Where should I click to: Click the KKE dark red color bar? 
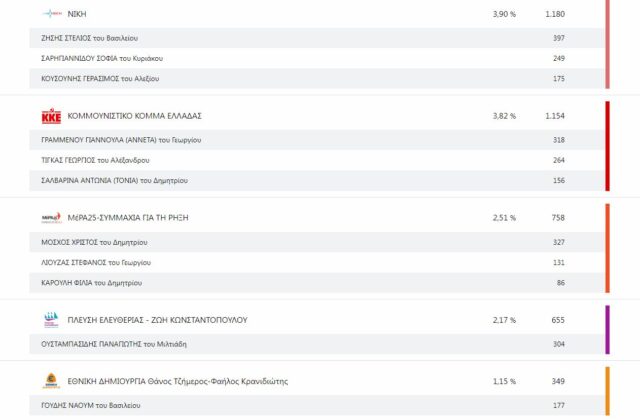(x=607, y=145)
